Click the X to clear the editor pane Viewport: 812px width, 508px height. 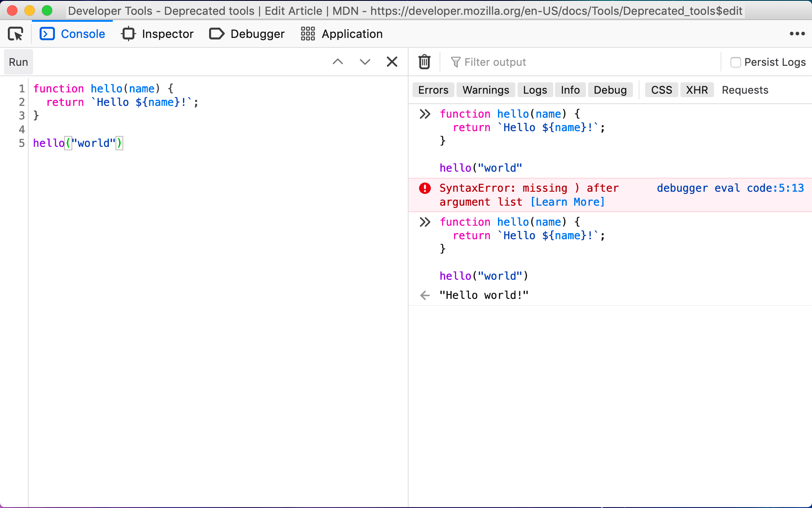392,61
